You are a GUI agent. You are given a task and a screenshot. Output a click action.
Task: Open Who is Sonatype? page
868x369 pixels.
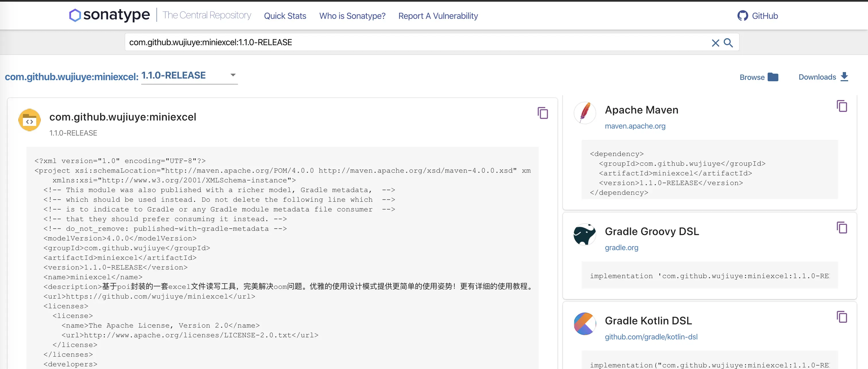(352, 16)
